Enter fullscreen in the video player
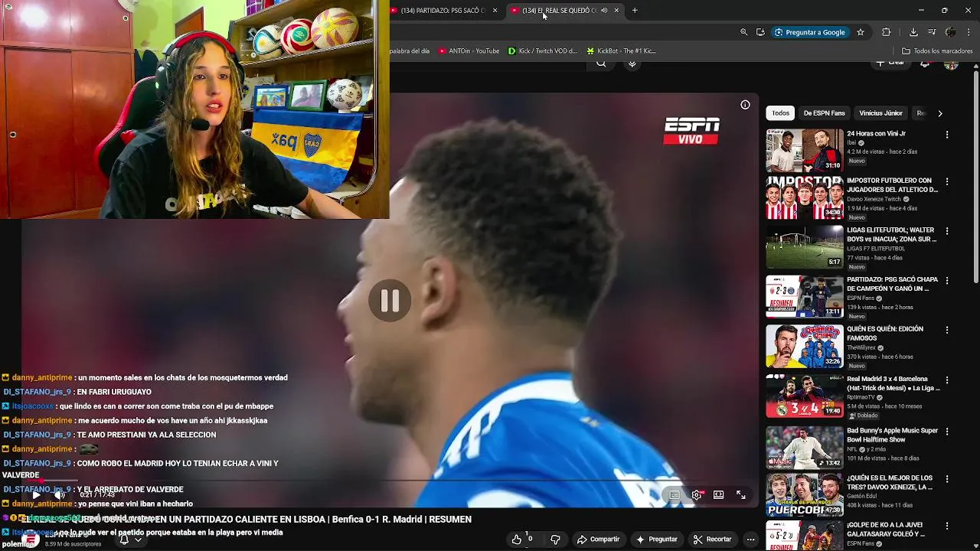980x551 pixels. 740,495
